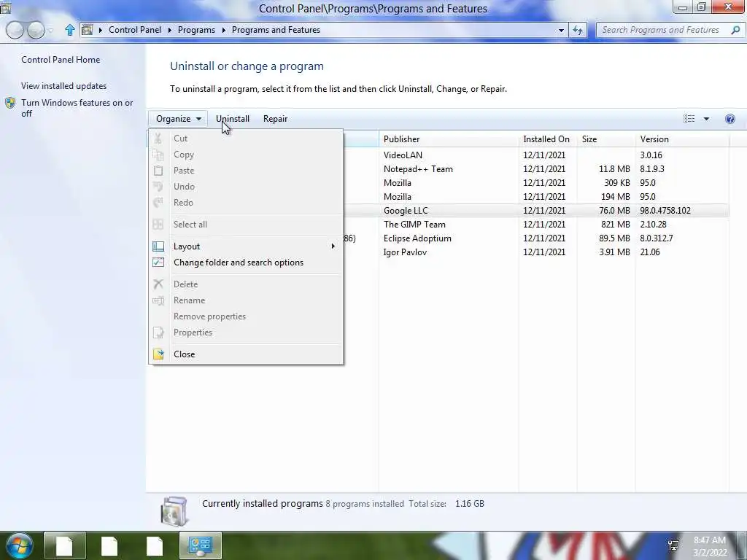The width and height of the screenshot is (747, 560).
Task: Click the Programs and Features breadcrumb
Action: pyautogui.click(x=276, y=30)
